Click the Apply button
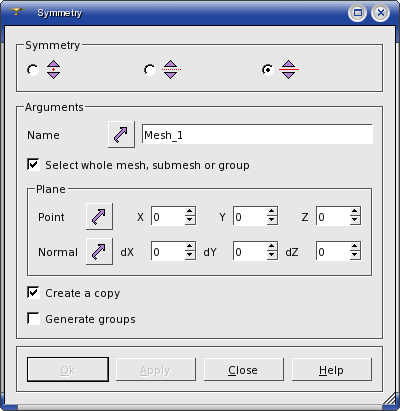 click(156, 369)
